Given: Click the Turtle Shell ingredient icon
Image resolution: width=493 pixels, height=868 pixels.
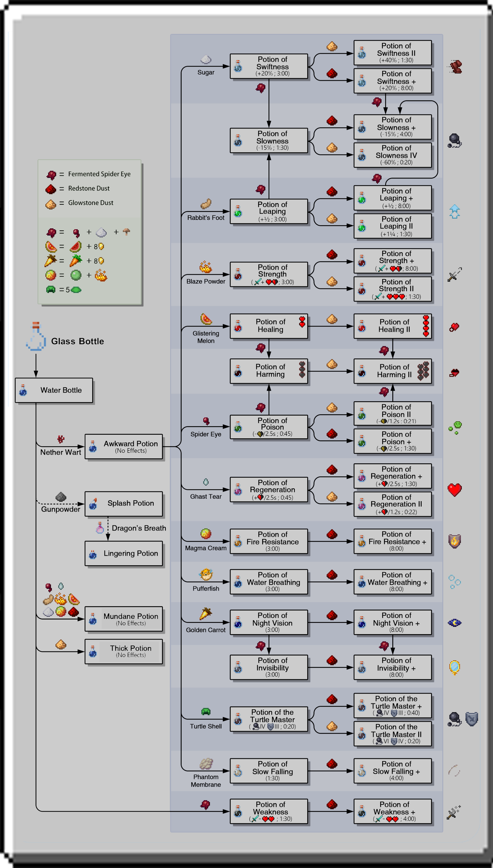Looking at the screenshot, I should 206,711.
